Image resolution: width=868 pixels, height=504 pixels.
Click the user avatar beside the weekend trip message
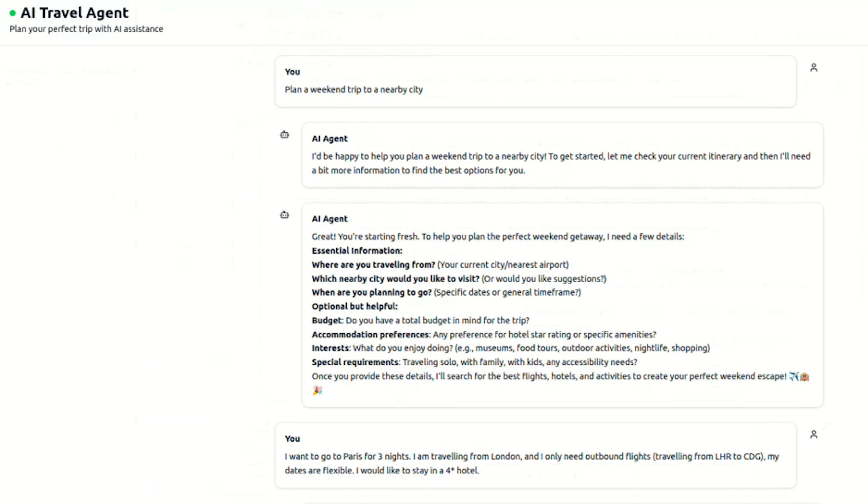(x=814, y=67)
